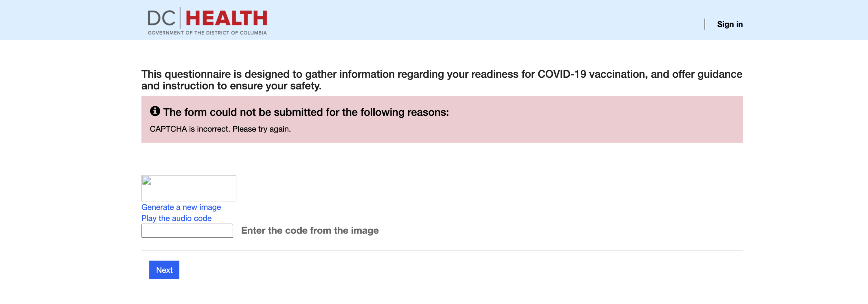The width and height of the screenshot is (868, 304).
Task: Focus the CAPTCHA code input field
Action: (187, 231)
